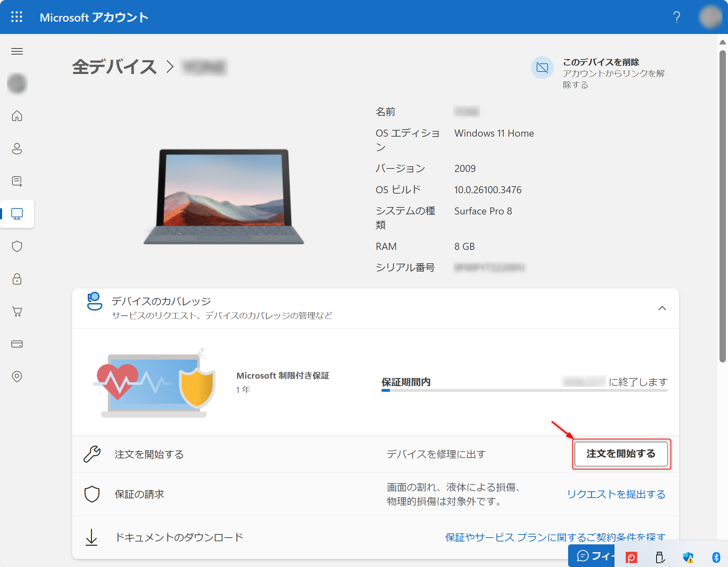
Task: Click the リクエストを提出する link
Action: (x=616, y=494)
